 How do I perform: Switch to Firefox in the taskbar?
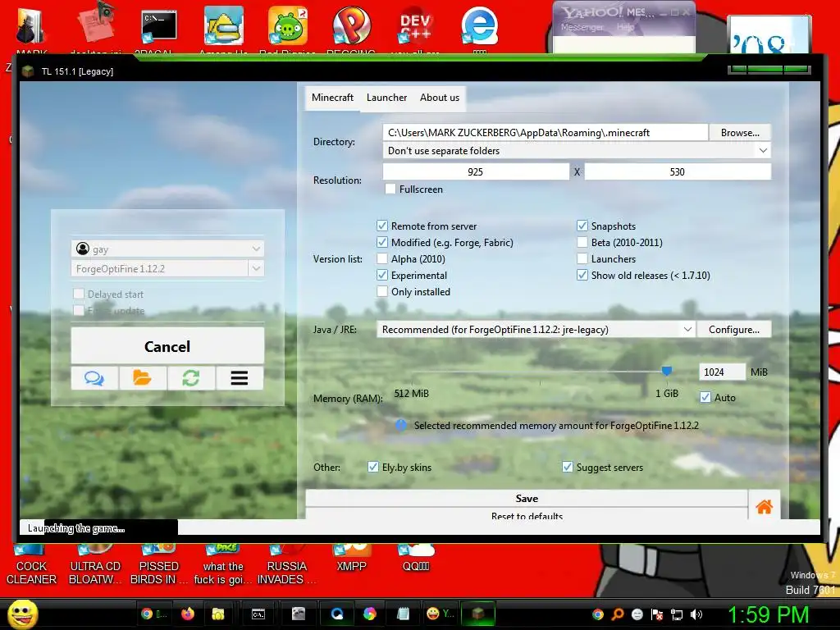coord(188,614)
